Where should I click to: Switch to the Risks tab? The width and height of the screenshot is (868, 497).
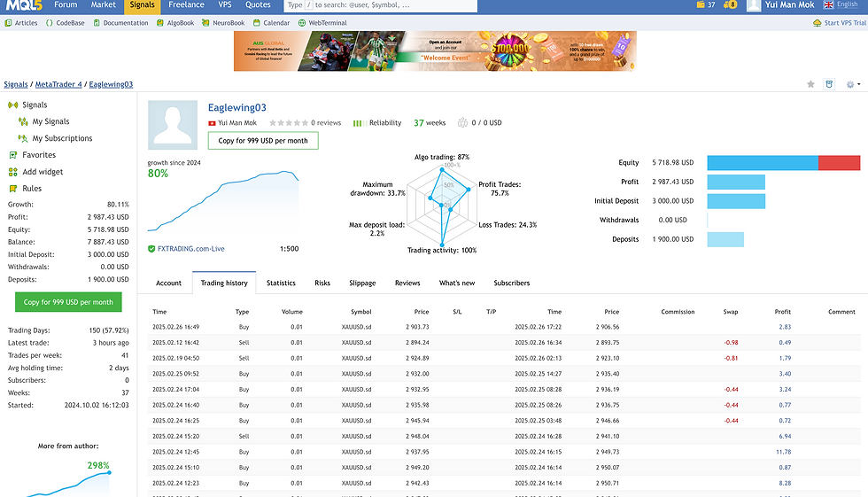point(322,283)
